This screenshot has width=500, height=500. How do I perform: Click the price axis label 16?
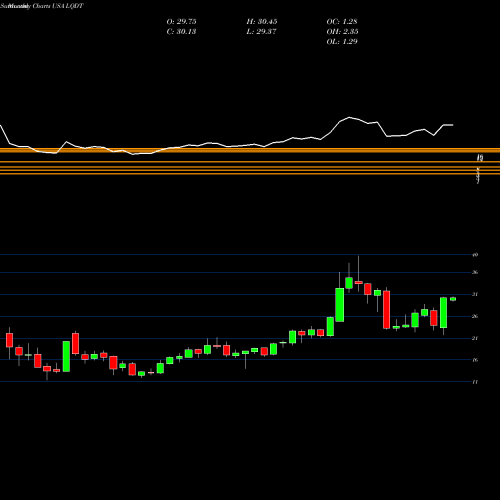click(x=475, y=360)
